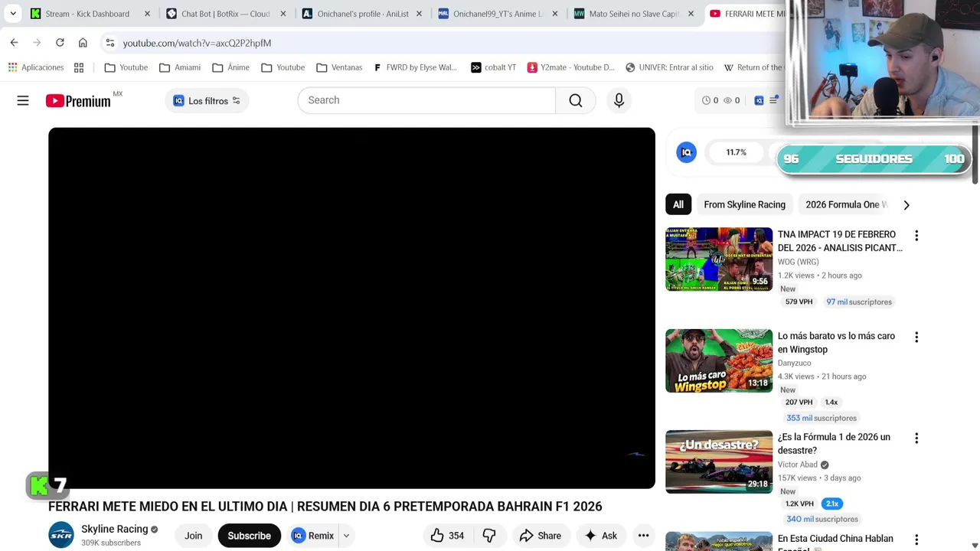The width and height of the screenshot is (980, 551).
Task: Open Skyline Racing channel name link
Action: click(114, 529)
